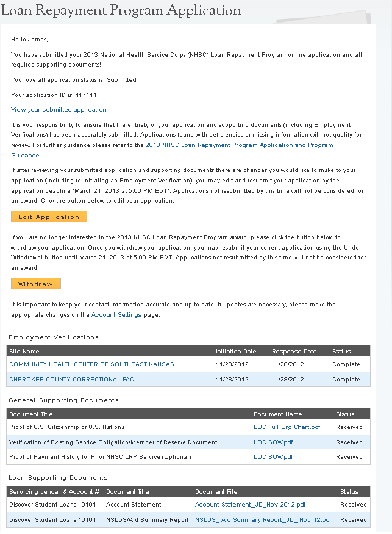The width and height of the screenshot is (392, 534).
Task: Open LOC SOW.pdf in the Service Obligation row
Action: tap(273, 442)
